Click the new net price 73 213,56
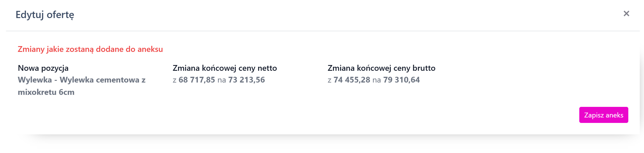644x153 pixels. [247, 80]
